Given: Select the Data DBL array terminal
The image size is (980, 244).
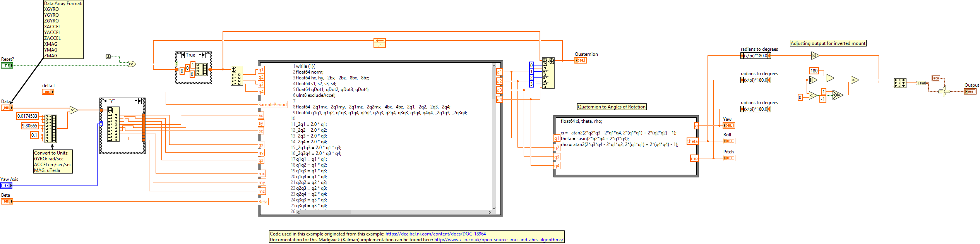Looking at the screenshot, I should click(x=7, y=108).
